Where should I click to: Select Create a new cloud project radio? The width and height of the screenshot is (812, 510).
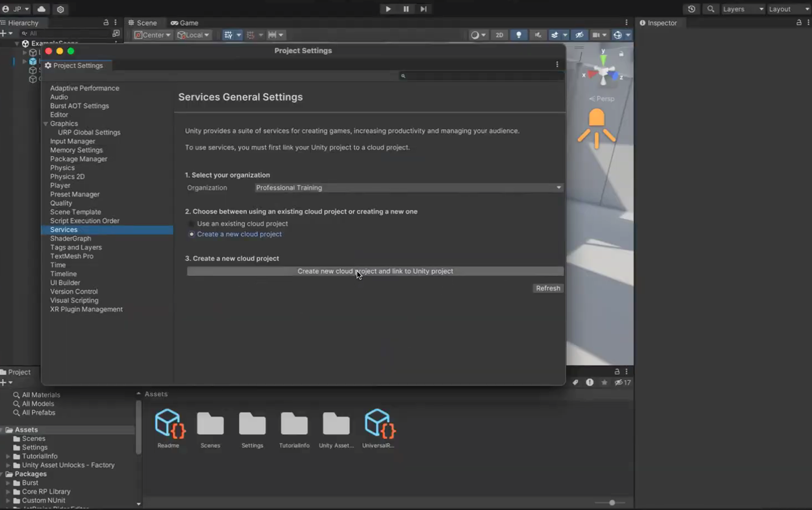point(192,234)
